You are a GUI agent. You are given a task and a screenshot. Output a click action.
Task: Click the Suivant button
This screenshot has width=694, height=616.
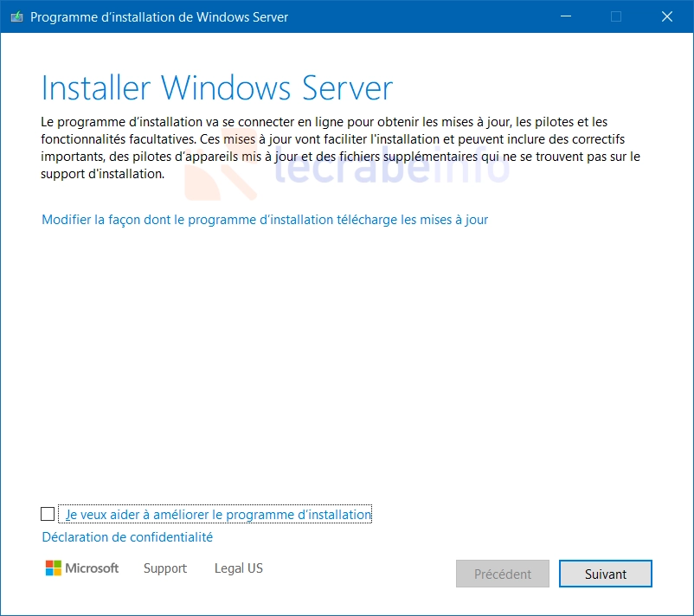606,574
